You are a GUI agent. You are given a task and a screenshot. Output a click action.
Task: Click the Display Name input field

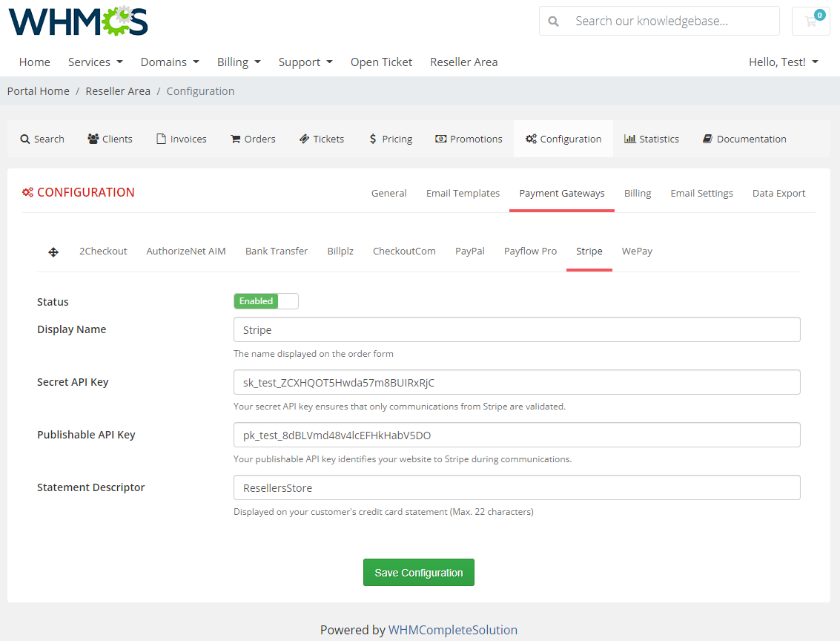pyautogui.click(x=517, y=329)
